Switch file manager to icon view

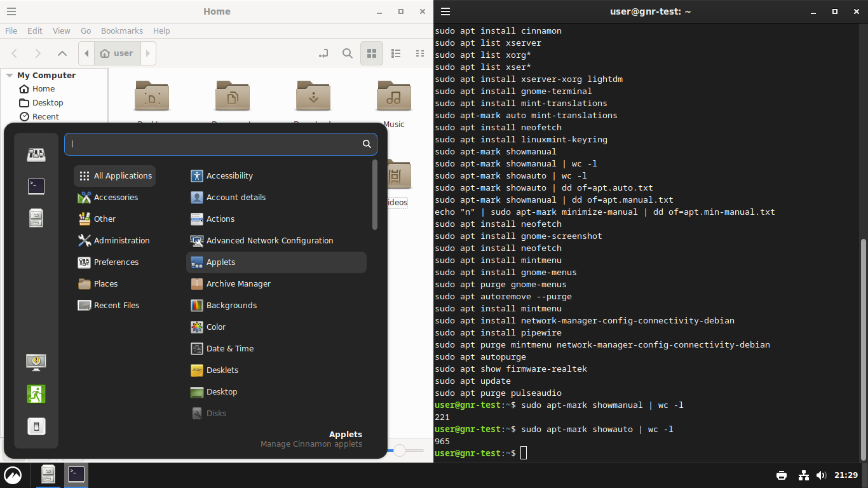(x=372, y=53)
